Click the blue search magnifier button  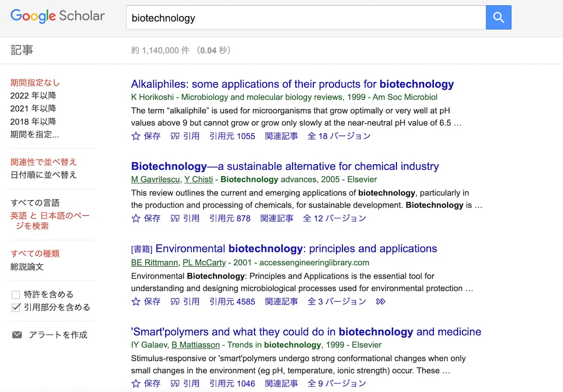point(498,18)
